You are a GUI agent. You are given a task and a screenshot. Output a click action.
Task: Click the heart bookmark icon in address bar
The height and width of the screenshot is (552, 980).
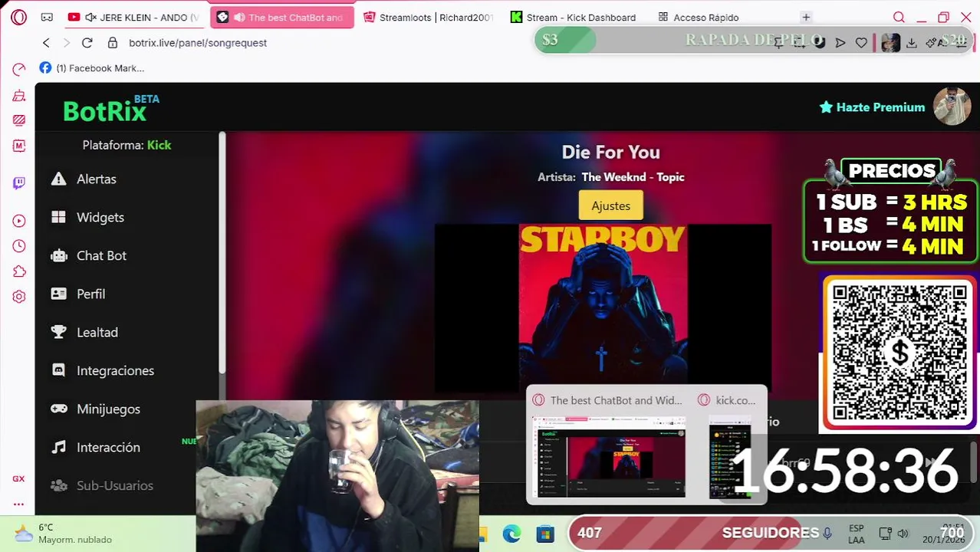click(861, 43)
